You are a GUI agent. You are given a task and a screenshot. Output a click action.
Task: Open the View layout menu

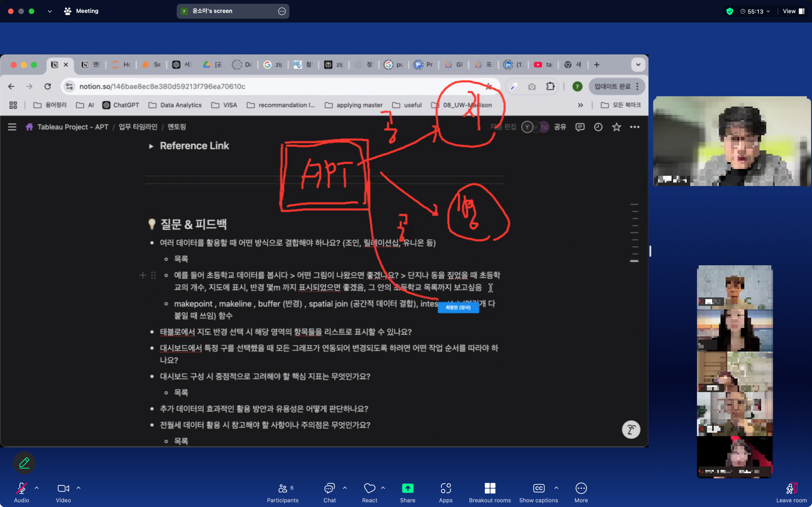793,11
